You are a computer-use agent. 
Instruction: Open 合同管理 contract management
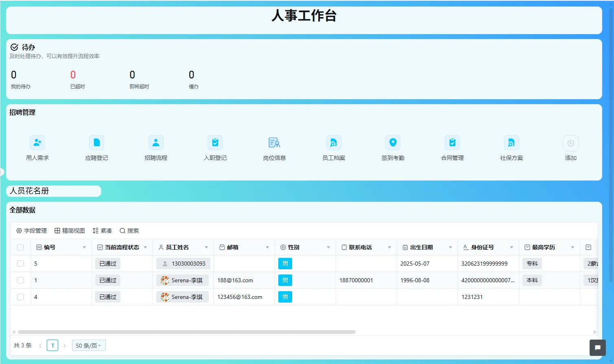(452, 148)
